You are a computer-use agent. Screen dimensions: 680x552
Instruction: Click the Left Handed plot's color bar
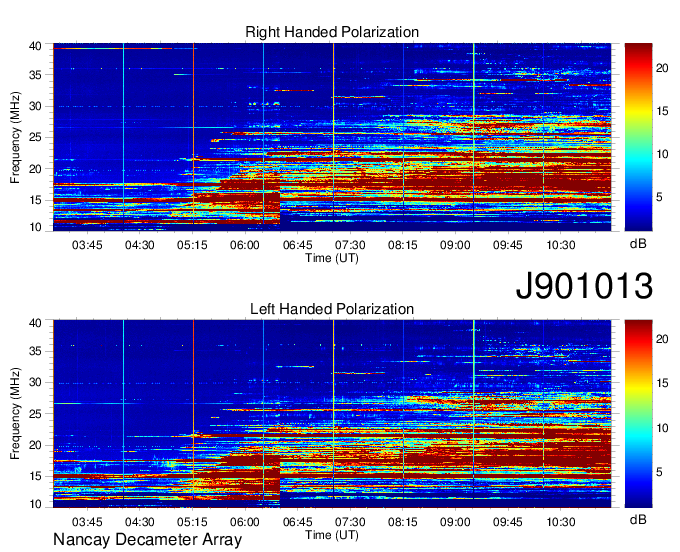click(638, 414)
